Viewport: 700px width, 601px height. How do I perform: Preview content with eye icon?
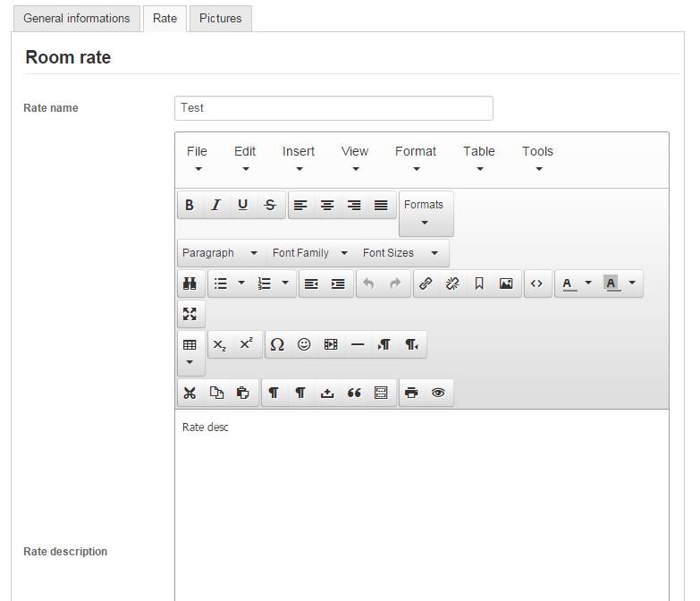[x=438, y=393]
